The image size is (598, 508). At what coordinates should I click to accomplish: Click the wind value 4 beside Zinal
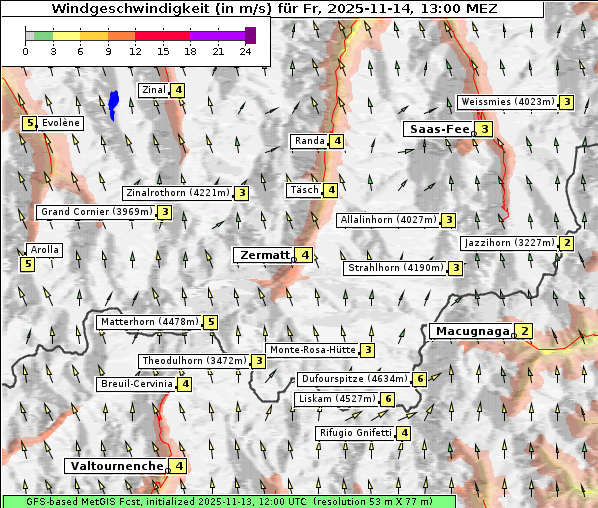(x=178, y=90)
